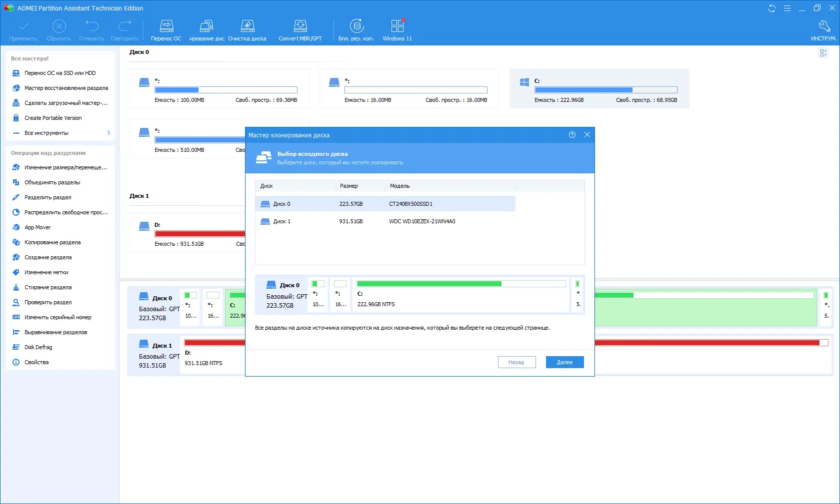This screenshot has width=840, height=504.
Task: Click the Повторить redo button
Action: pos(124,30)
